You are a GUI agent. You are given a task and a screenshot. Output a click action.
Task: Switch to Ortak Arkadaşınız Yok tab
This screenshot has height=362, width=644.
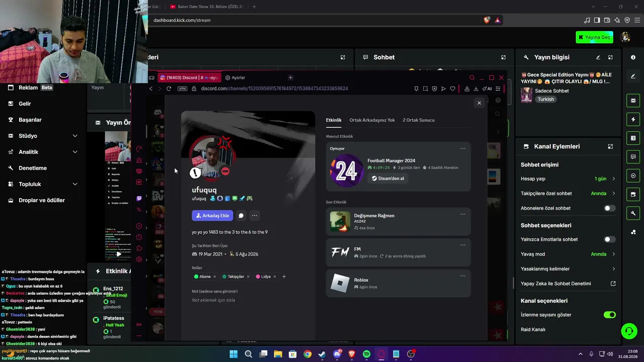[x=372, y=120]
